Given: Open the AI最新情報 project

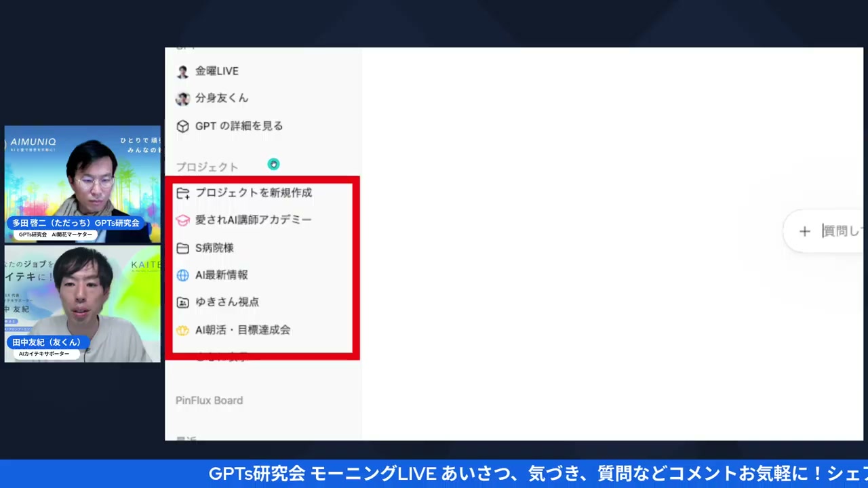Looking at the screenshot, I should [x=222, y=274].
